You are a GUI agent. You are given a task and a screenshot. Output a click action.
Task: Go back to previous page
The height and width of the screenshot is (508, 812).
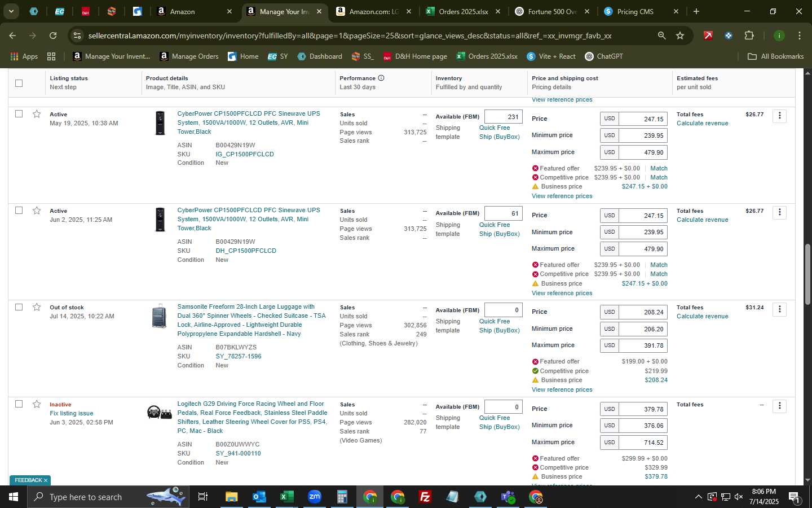pyautogui.click(x=12, y=36)
